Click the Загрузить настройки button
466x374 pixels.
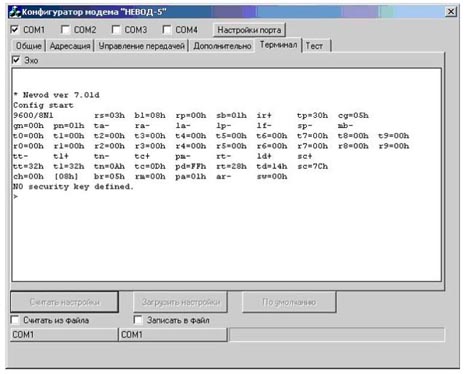point(180,302)
